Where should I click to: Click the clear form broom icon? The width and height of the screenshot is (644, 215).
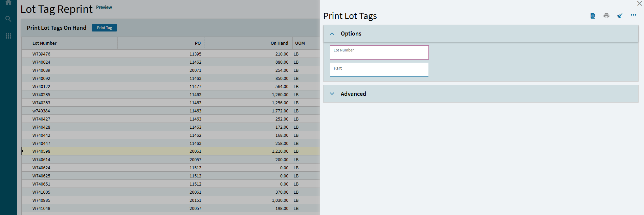(x=620, y=16)
